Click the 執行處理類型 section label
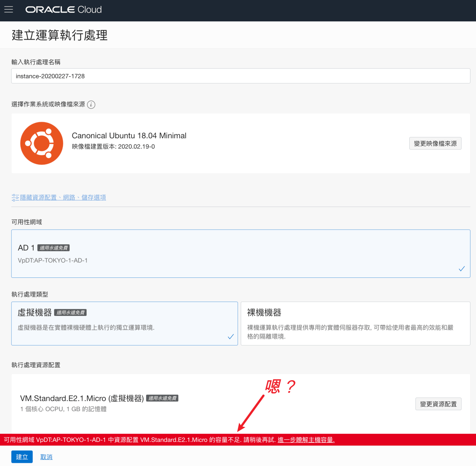Viewport: 476px width, 466px height. tap(30, 295)
